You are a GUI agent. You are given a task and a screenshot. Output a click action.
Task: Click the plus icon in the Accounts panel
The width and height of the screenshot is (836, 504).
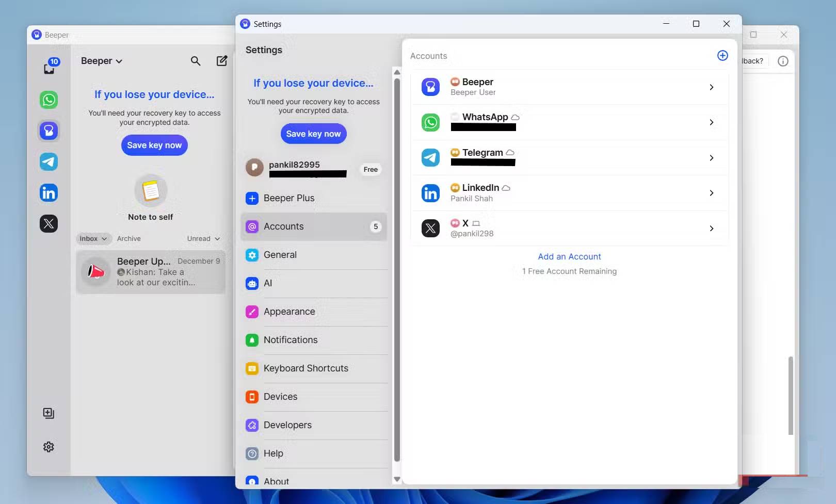(722, 55)
